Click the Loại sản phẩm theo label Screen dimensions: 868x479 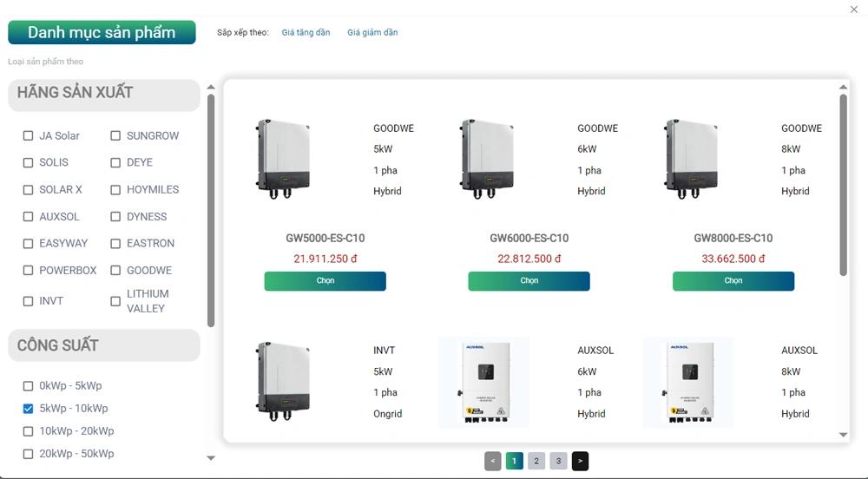pos(45,62)
